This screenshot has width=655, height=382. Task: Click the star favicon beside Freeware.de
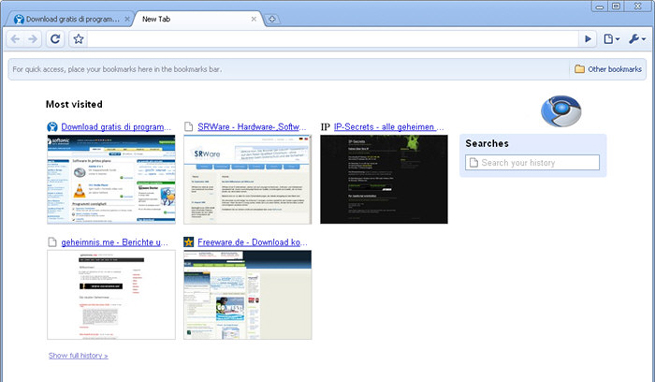pyautogui.click(x=189, y=242)
